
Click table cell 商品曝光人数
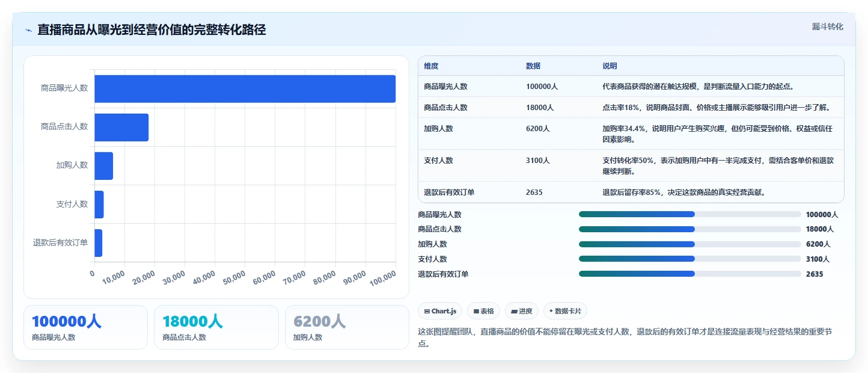point(445,87)
